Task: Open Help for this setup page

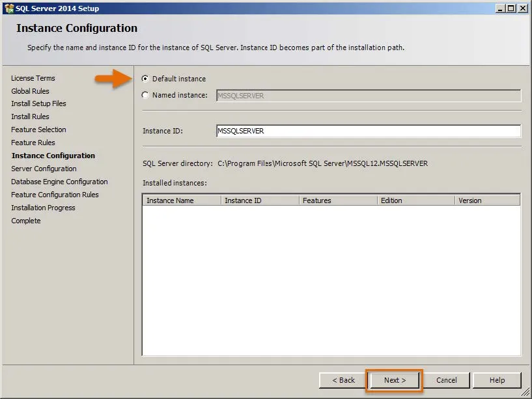Action: click(497, 380)
